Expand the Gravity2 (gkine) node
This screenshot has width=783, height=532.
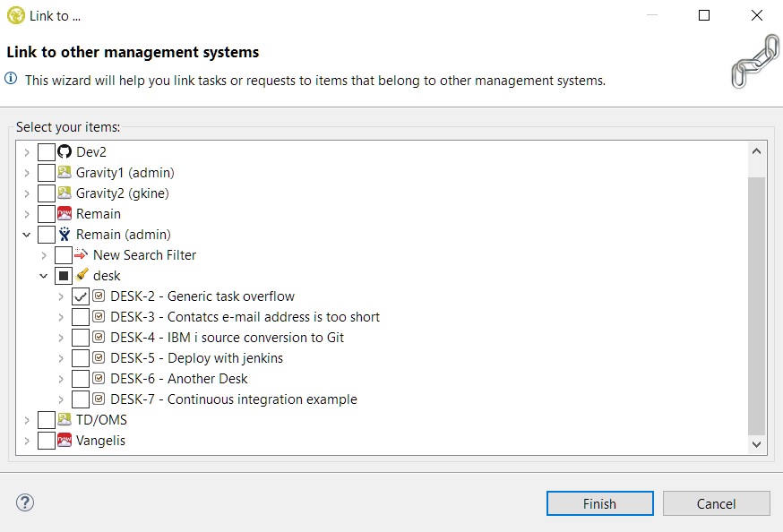27,193
